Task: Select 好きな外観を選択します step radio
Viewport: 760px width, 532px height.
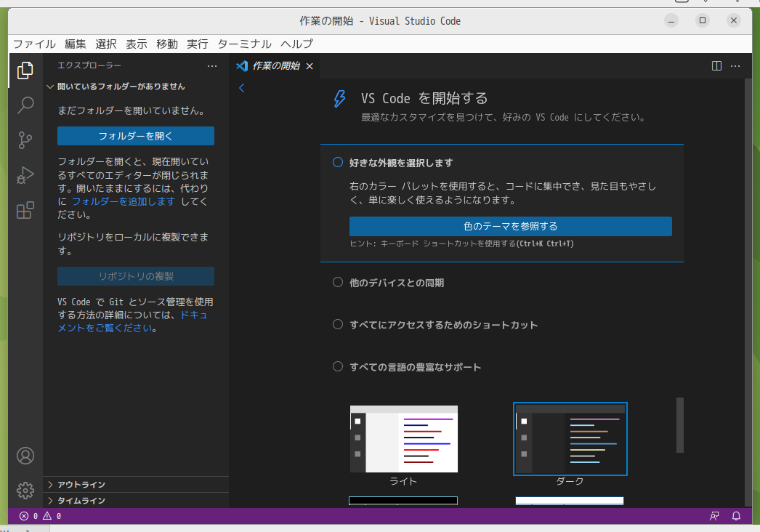Action: (338, 163)
